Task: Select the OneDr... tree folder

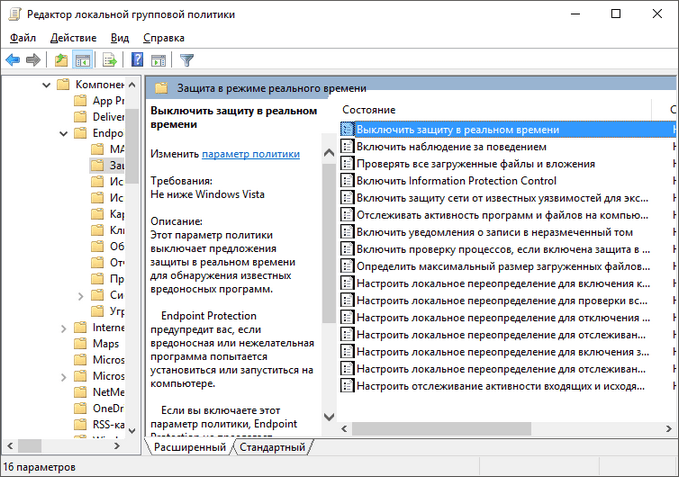Action: click(99, 408)
